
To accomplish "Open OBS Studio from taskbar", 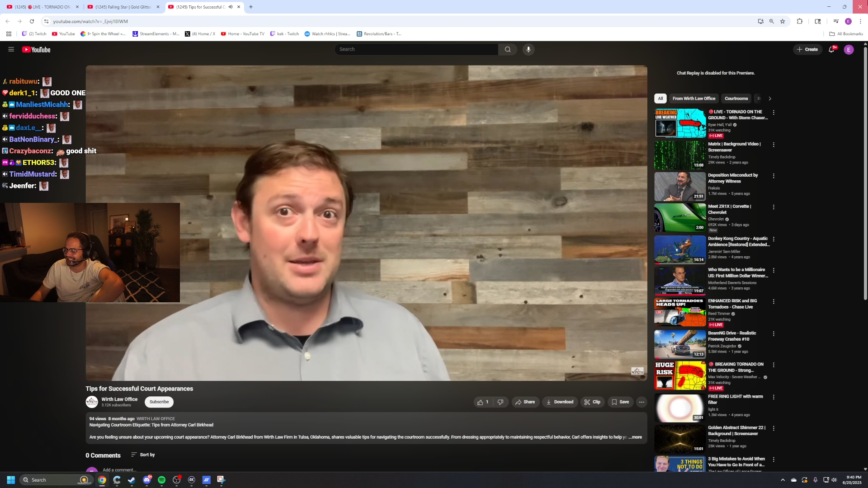I will click(x=177, y=480).
